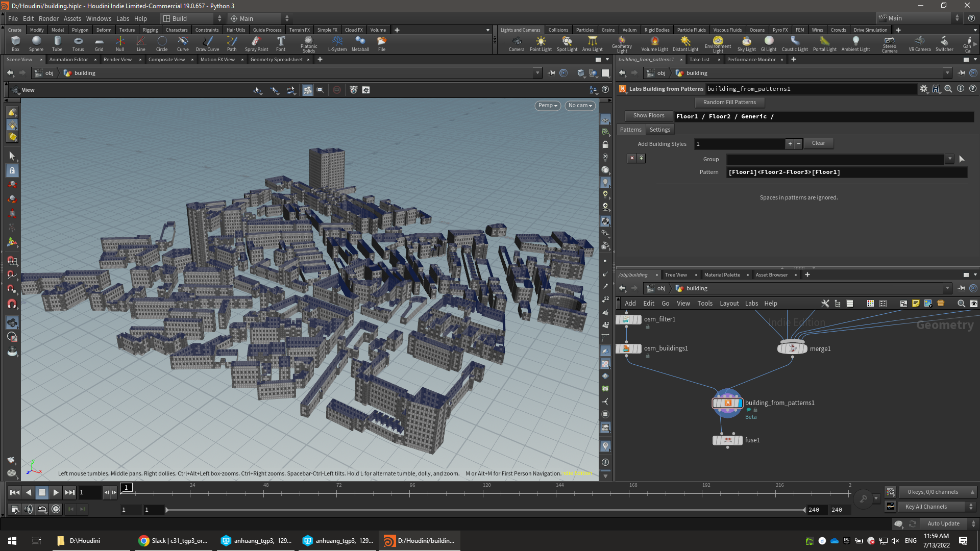Open the Labs menu in the menu bar
This screenshot has width=980, height=551.
tap(122, 18)
